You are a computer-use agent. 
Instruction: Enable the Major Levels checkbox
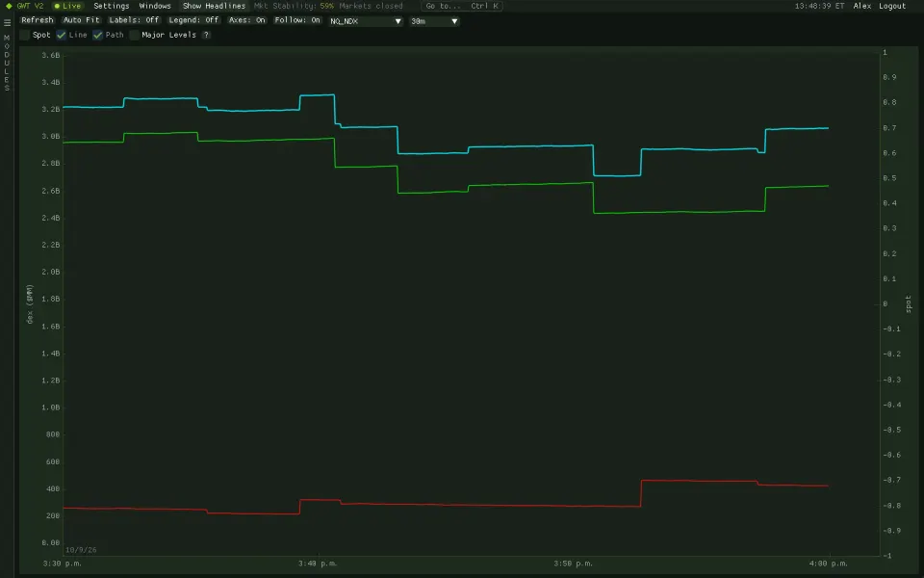tap(135, 36)
